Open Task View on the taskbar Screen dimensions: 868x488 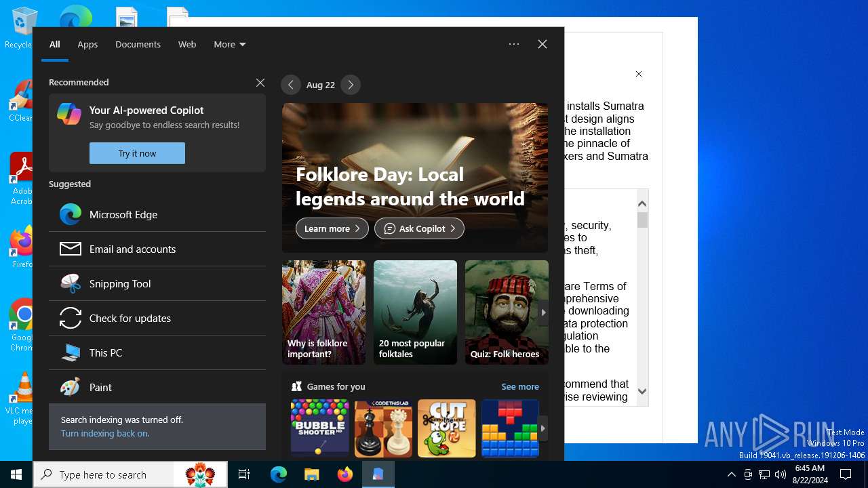[x=244, y=474]
